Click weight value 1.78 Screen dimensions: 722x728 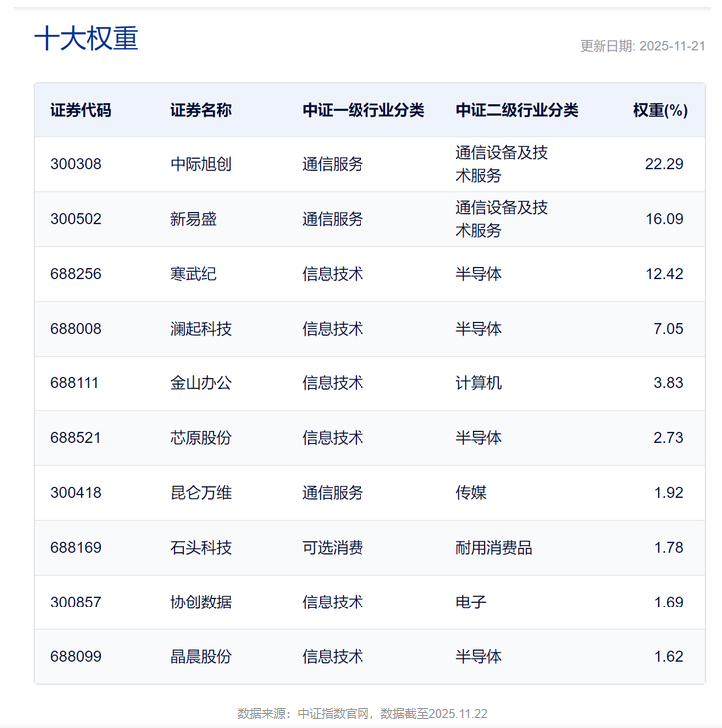[x=668, y=548]
